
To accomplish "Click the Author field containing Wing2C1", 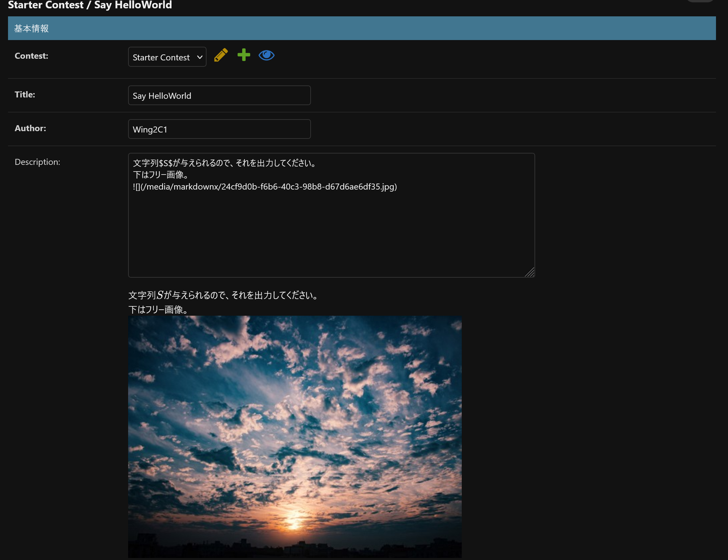I will [x=219, y=129].
